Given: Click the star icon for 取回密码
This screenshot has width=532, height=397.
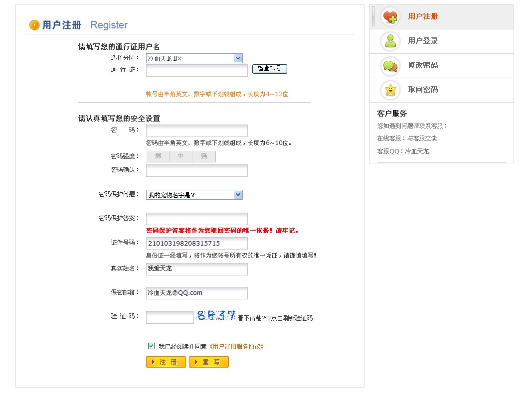Looking at the screenshot, I should pos(390,90).
